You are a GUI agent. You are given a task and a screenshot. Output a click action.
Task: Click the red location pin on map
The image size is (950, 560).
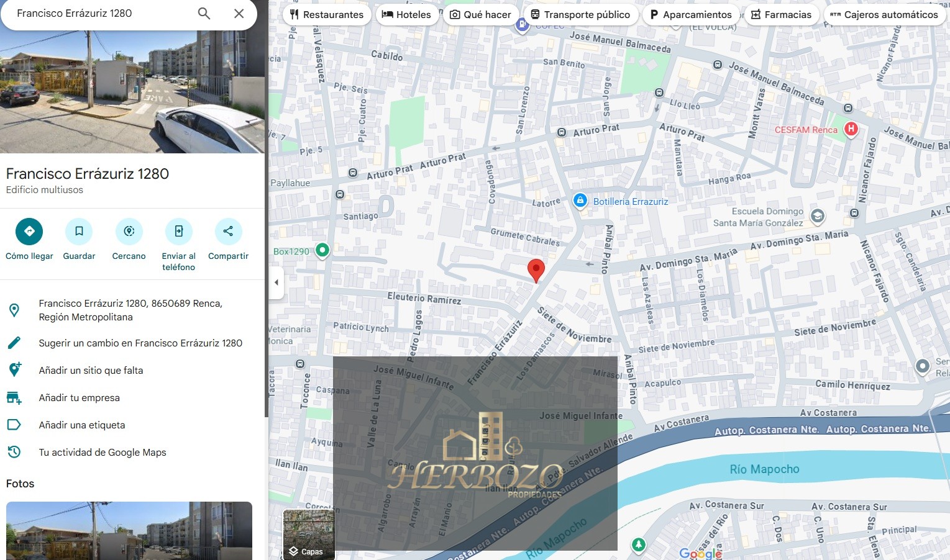point(536,269)
